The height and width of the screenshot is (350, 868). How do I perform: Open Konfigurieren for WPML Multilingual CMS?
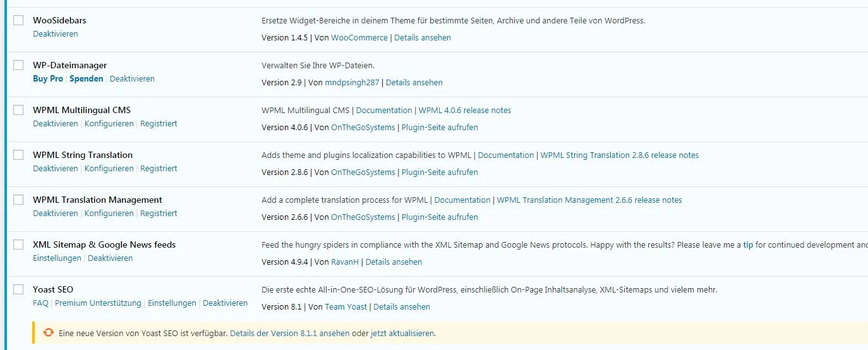pos(109,124)
